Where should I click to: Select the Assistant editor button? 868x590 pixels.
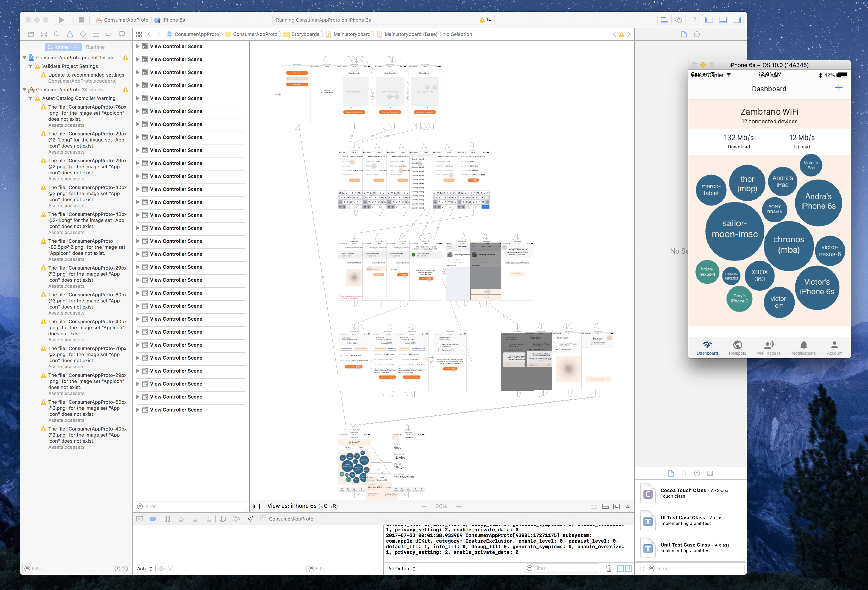[678, 20]
